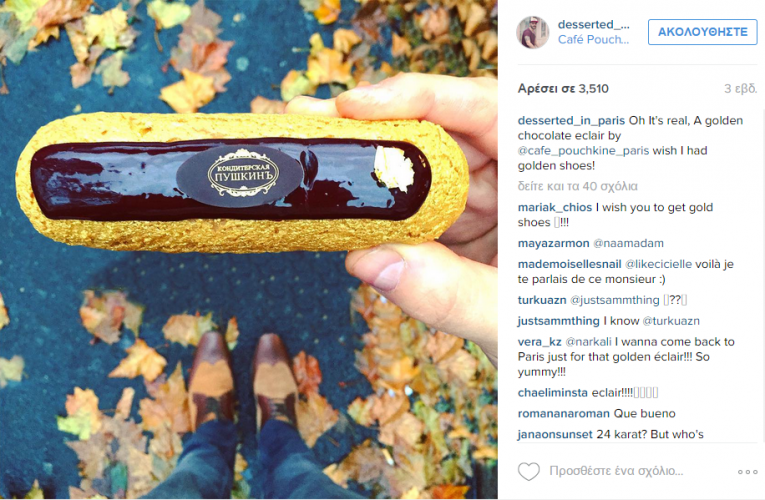Open the @cafe_pouchkine_paris mention

[x=583, y=151]
